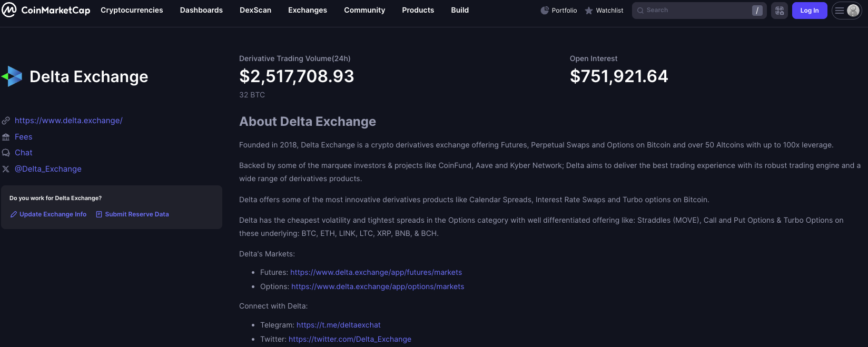Screen dimensions: 868x347
Task: Click the 32 BTC volume text
Action: [252, 95]
